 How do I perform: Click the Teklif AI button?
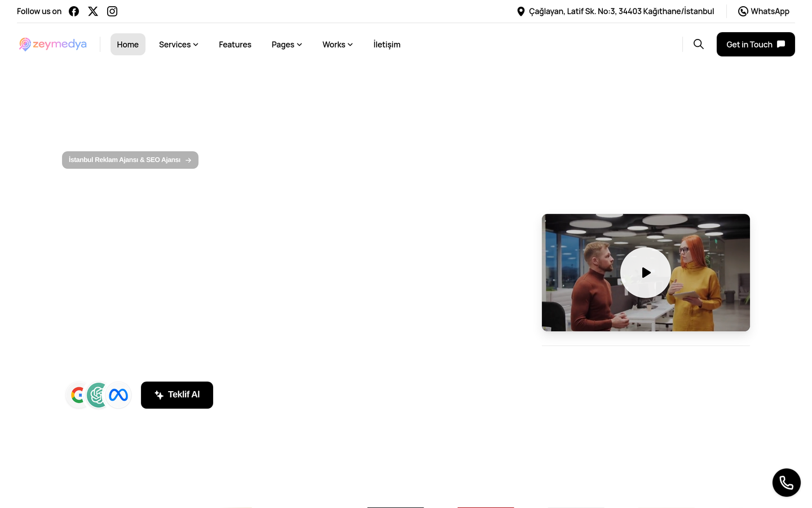point(177,395)
